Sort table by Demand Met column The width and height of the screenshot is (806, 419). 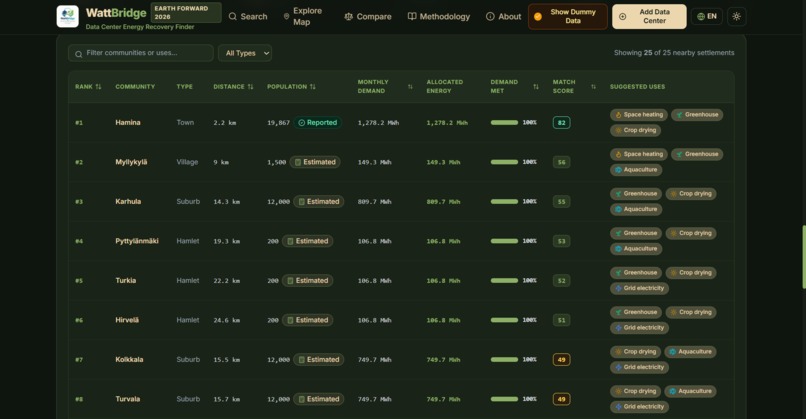(515, 86)
